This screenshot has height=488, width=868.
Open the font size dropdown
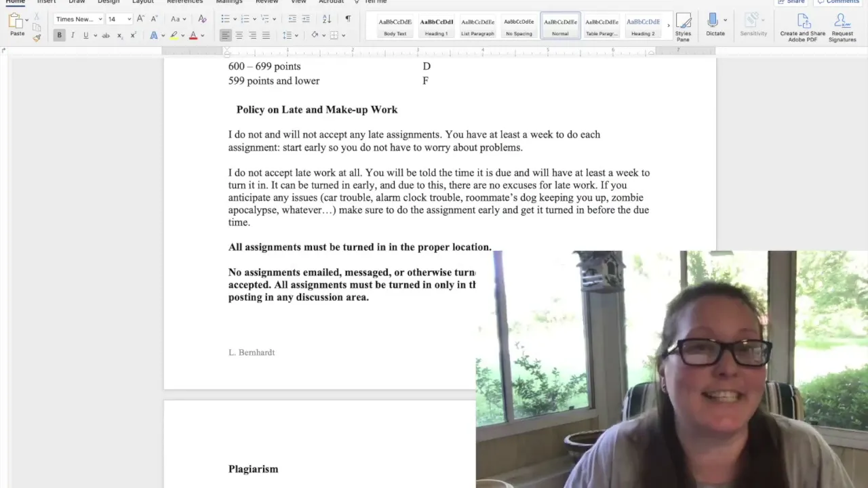(129, 19)
